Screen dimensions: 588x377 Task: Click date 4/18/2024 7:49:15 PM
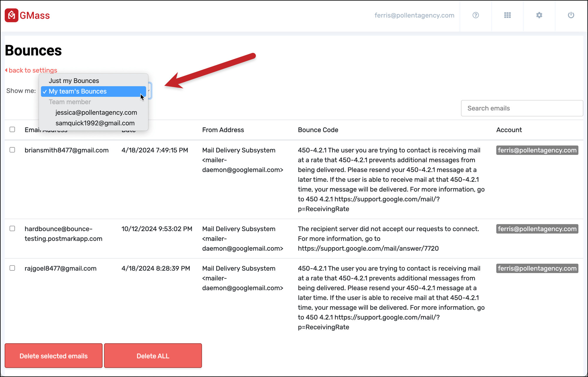pos(155,150)
